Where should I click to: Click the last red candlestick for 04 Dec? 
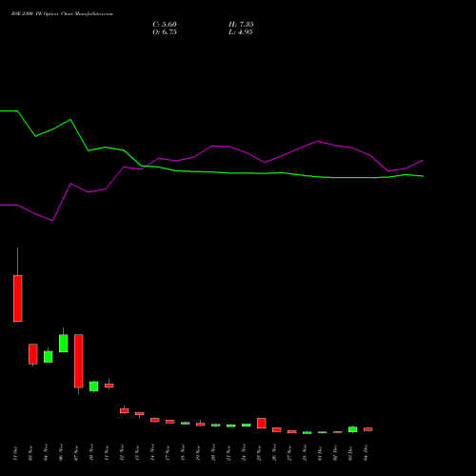click(368, 429)
